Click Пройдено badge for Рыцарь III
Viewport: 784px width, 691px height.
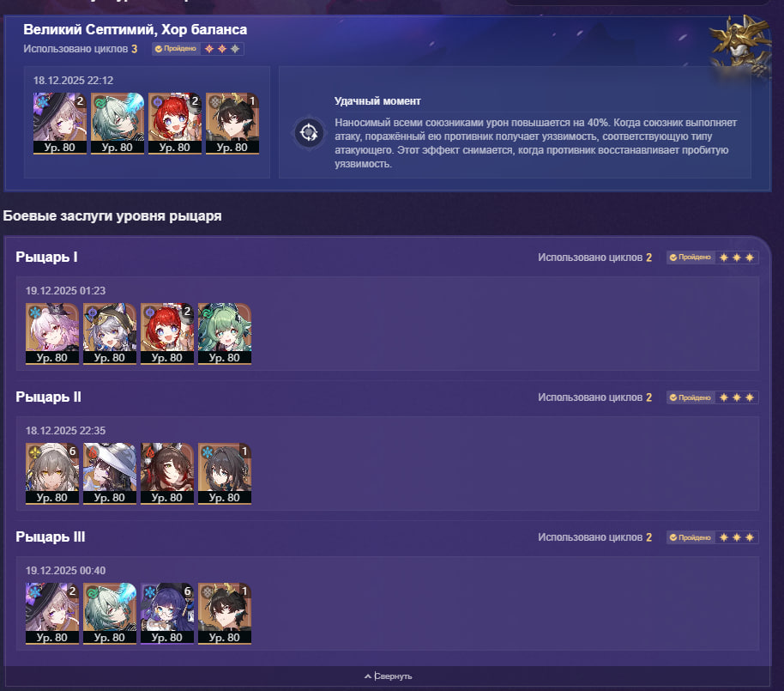click(x=690, y=537)
